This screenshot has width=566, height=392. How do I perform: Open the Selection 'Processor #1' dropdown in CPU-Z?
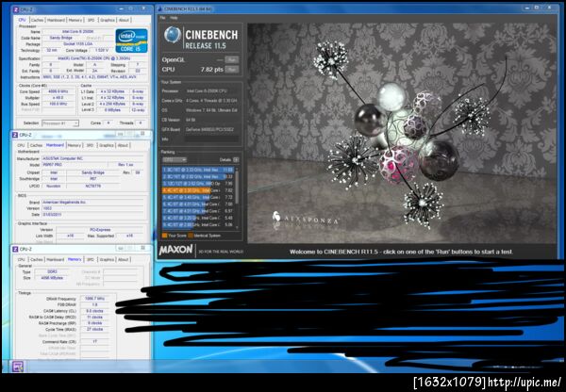[60, 123]
